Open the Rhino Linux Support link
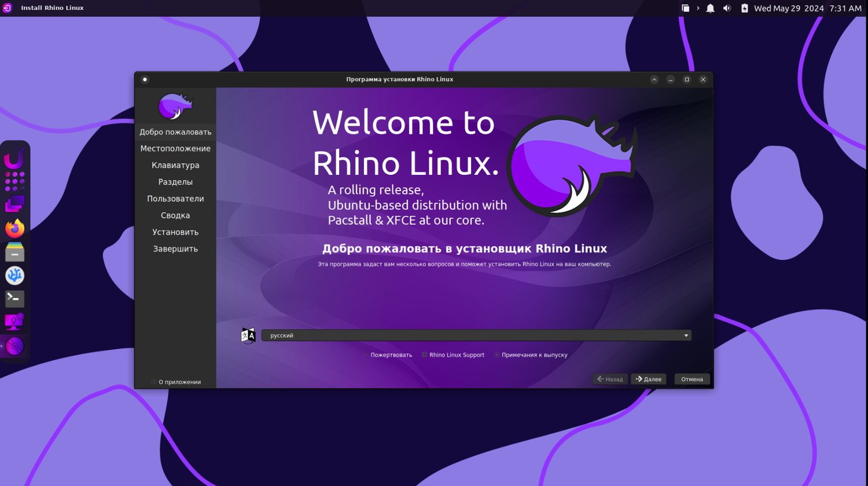This screenshot has width=868, height=486. pyautogui.click(x=453, y=355)
